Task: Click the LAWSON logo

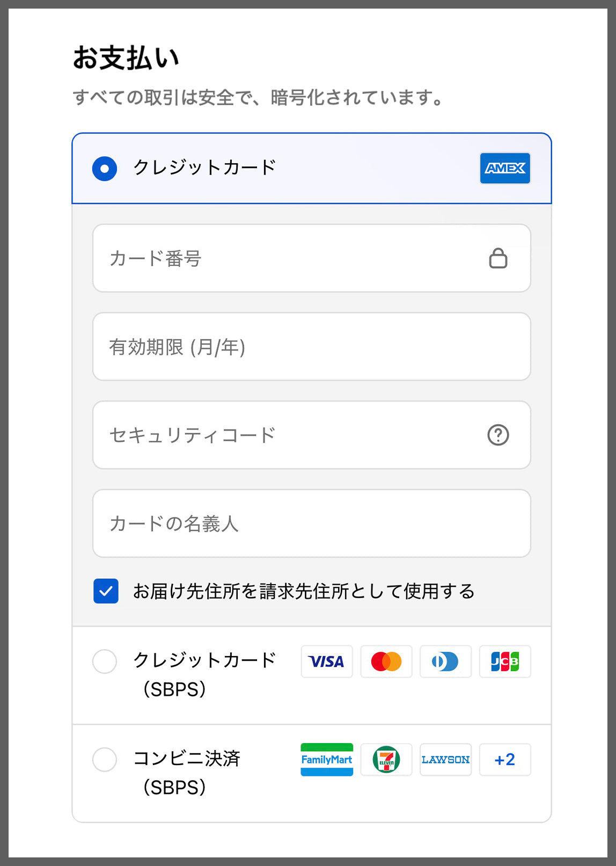Action: [445, 760]
